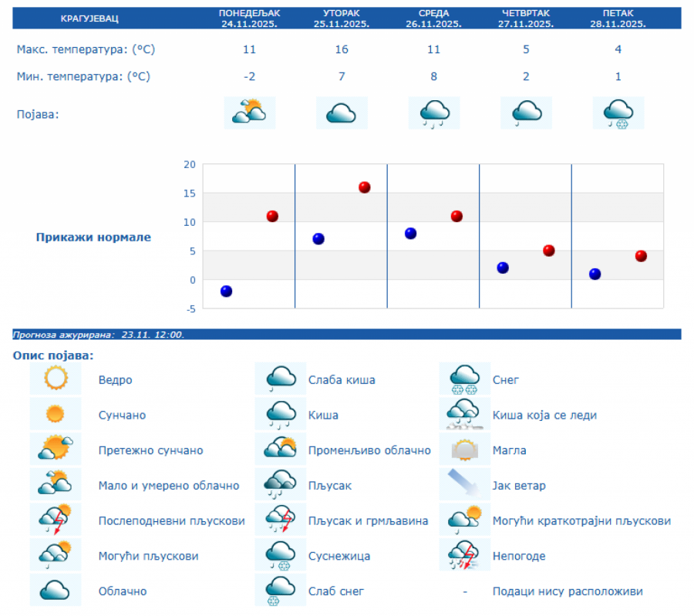Select the УТОРАК 25.11.2025. column header
The width and height of the screenshot is (694, 616).
point(341,18)
